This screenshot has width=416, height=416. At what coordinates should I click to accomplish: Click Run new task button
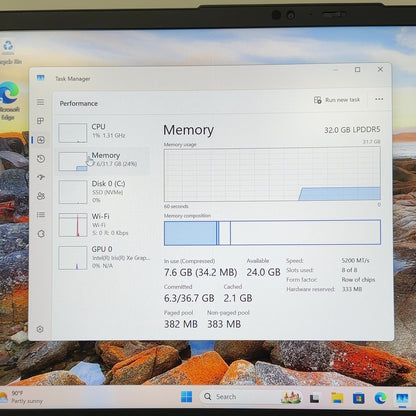click(337, 100)
